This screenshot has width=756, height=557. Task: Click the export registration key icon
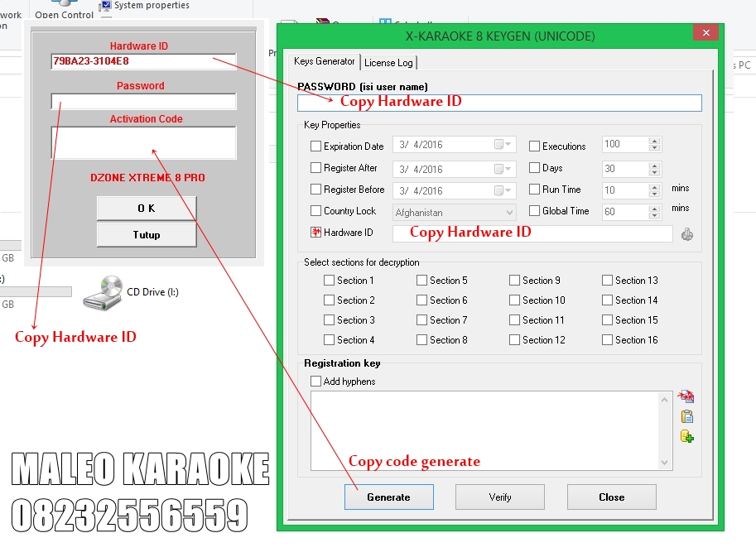pyautogui.click(x=686, y=396)
